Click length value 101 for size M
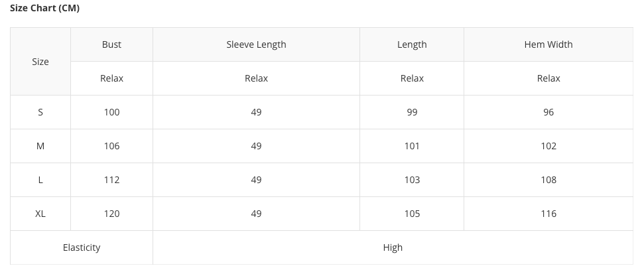 pos(412,146)
